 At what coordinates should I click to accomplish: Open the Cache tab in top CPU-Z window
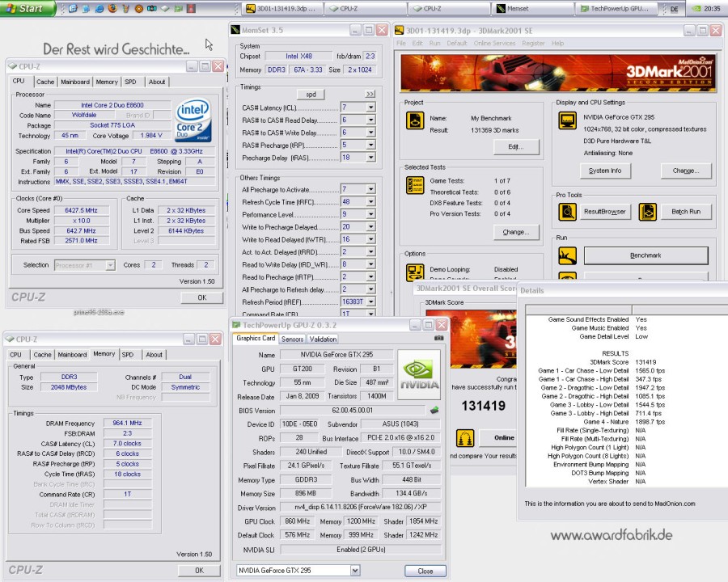(x=45, y=82)
